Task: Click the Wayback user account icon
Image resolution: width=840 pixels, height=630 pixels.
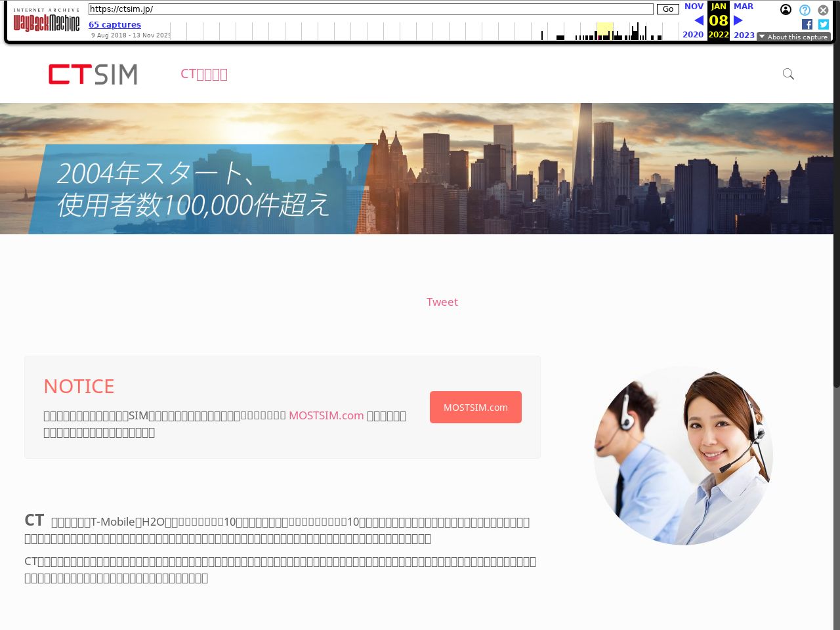Action: pos(786,10)
